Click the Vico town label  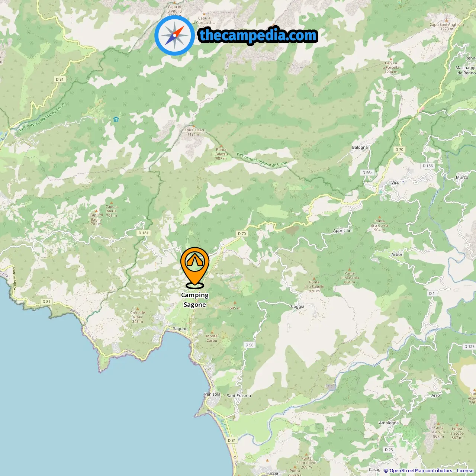click(x=395, y=183)
